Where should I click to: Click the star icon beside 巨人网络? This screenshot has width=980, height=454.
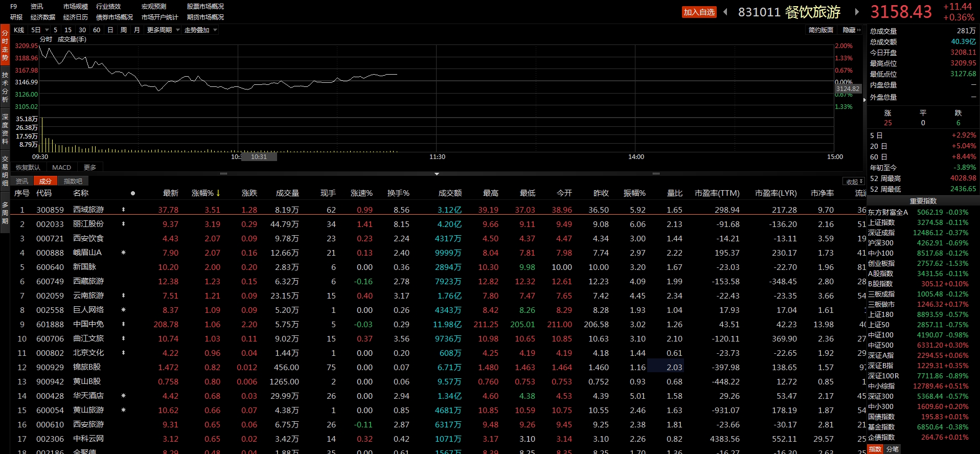[x=123, y=310]
